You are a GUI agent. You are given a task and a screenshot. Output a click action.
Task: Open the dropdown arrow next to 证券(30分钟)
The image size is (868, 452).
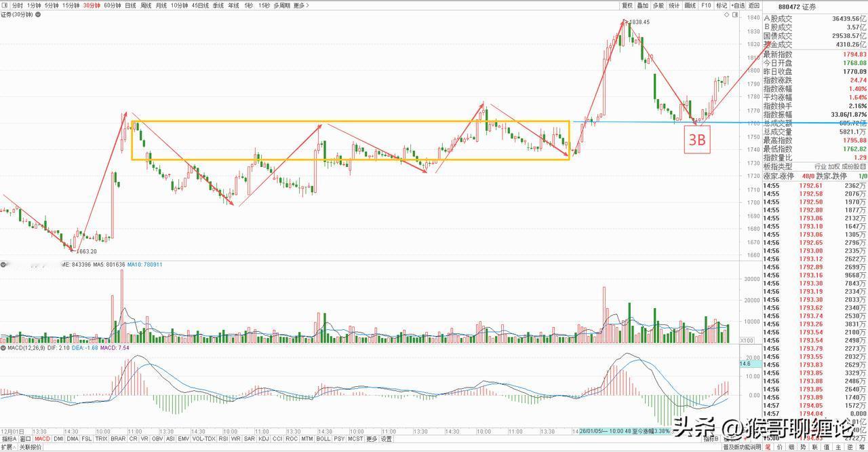tap(37, 15)
